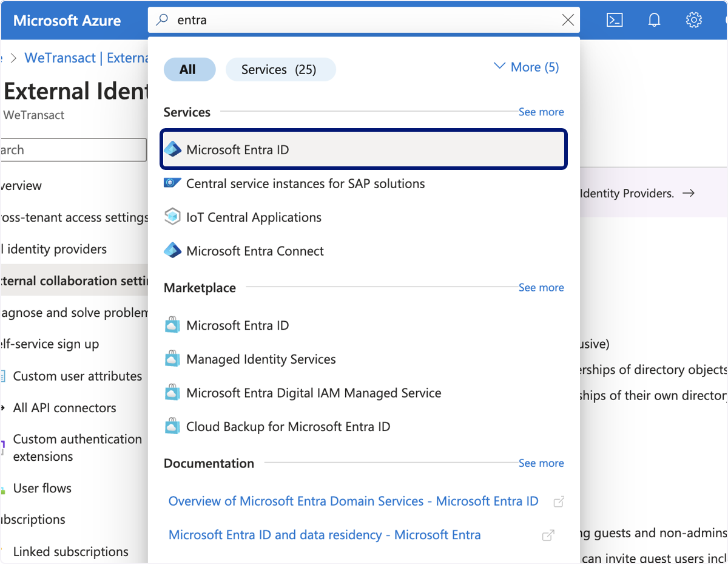Open Self-service sign up in the sidebar
This screenshot has height=564, width=728.
[x=50, y=344]
